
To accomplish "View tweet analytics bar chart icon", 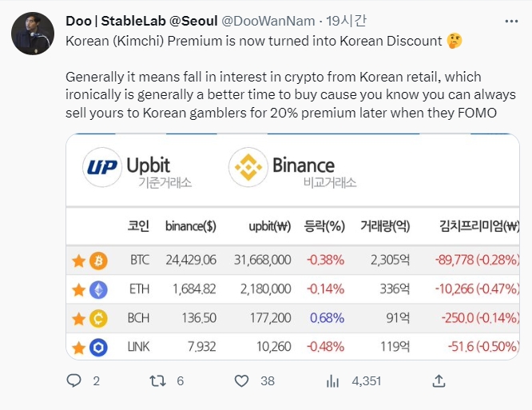I will tap(332, 381).
